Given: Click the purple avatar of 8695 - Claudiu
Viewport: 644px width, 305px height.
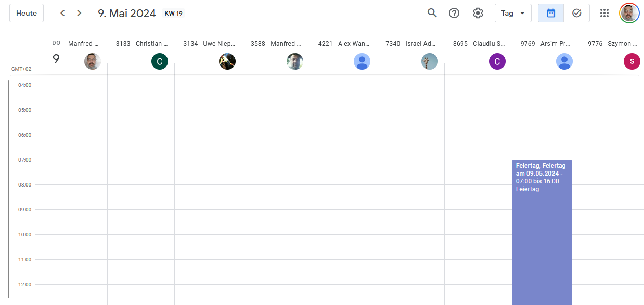Looking at the screenshot, I should pyautogui.click(x=497, y=61).
